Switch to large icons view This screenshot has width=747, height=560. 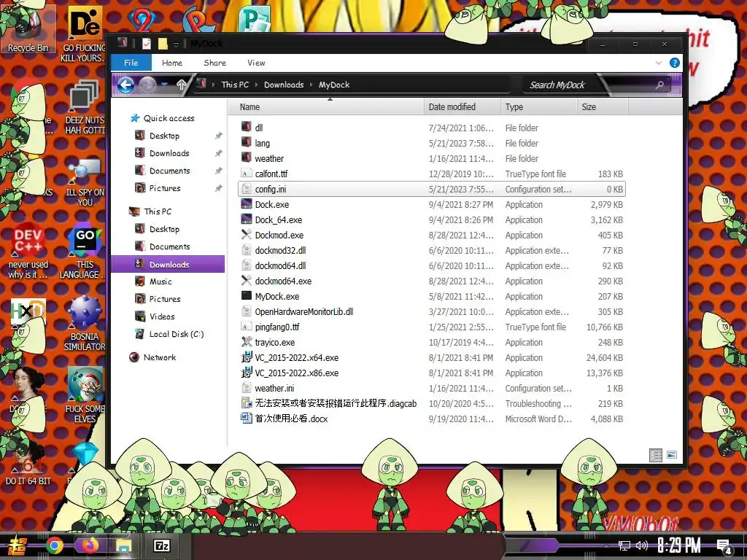(672, 455)
